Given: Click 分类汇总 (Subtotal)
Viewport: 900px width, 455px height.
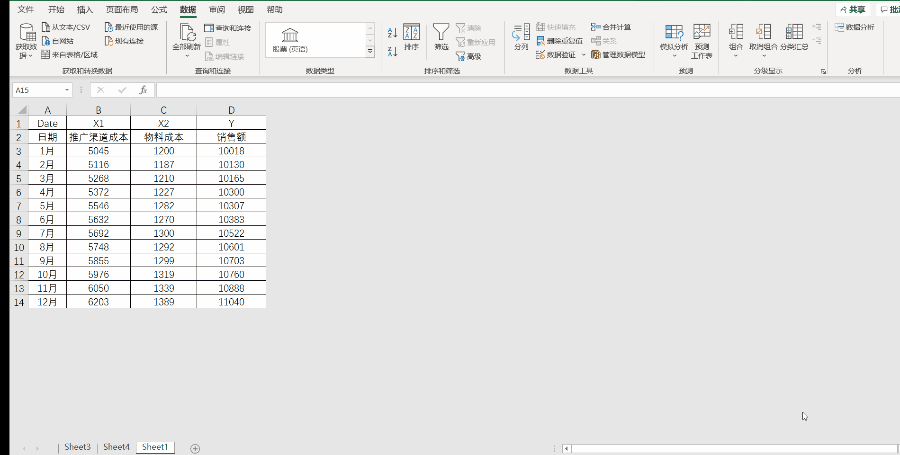Looking at the screenshot, I should pyautogui.click(x=794, y=37).
